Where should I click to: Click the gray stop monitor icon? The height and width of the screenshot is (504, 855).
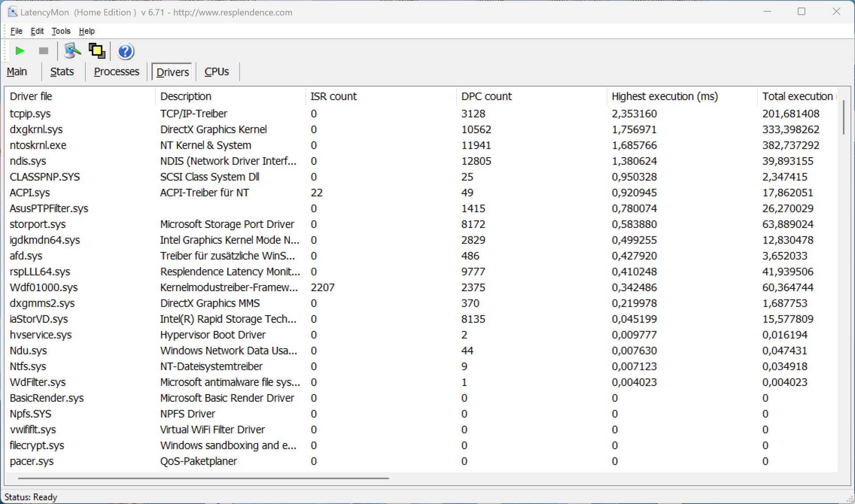click(x=43, y=51)
